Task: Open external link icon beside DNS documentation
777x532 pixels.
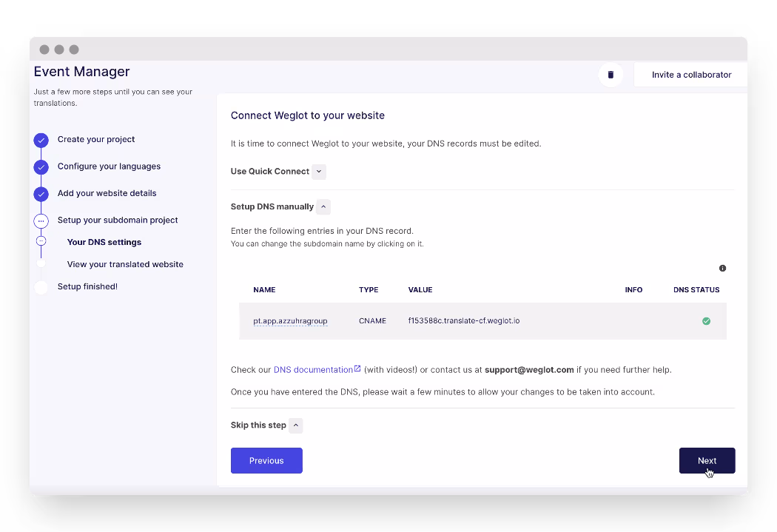Action: 357,368
